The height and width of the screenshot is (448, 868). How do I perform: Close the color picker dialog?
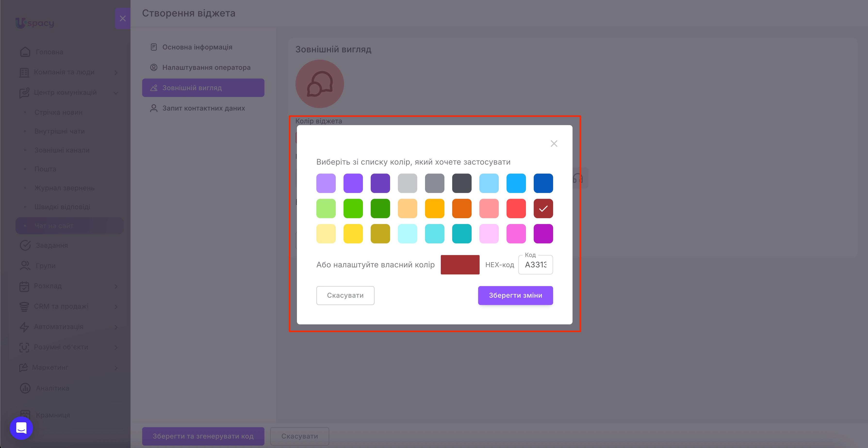coord(554,144)
